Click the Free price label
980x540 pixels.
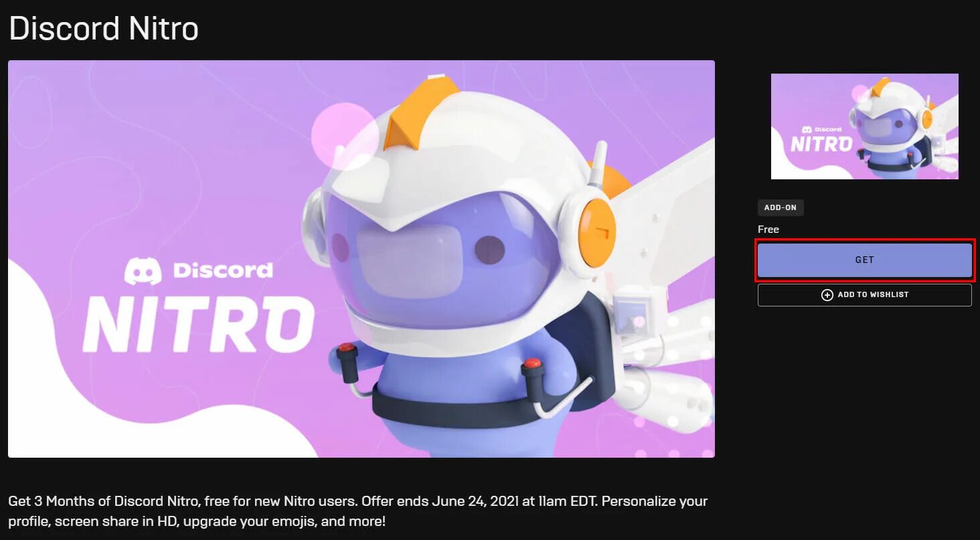768,230
